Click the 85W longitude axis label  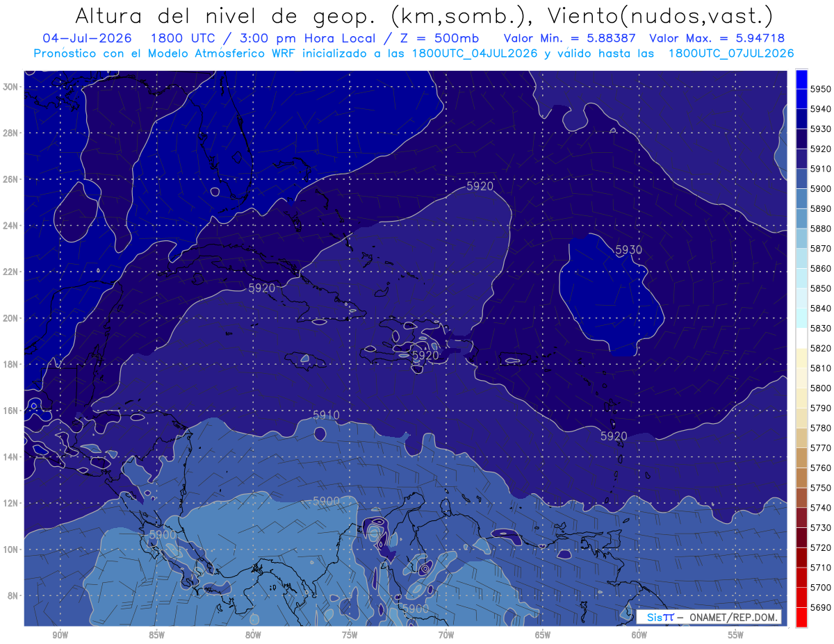coord(156,635)
